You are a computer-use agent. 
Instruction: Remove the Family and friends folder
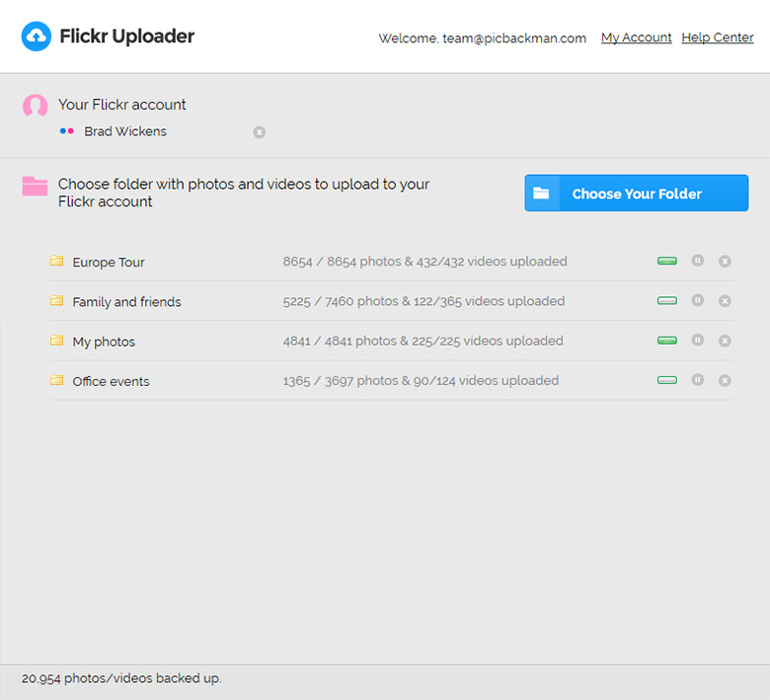pyautogui.click(x=725, y=301)
